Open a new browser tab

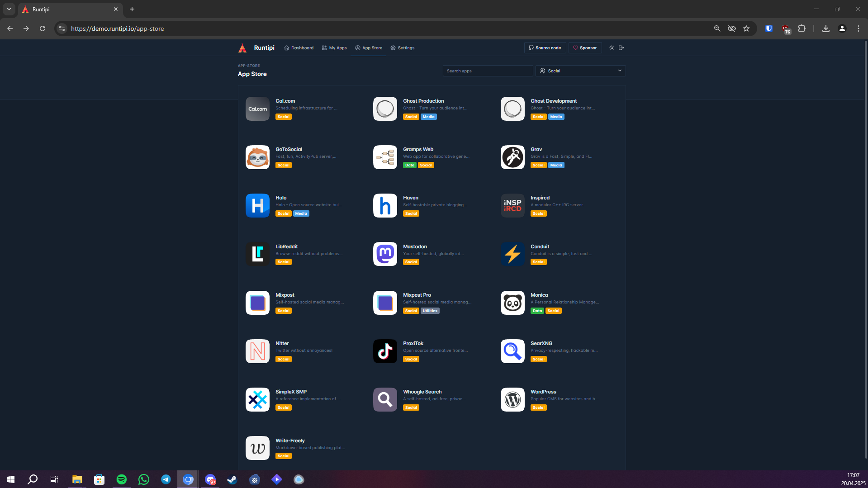tap(132, 9)
